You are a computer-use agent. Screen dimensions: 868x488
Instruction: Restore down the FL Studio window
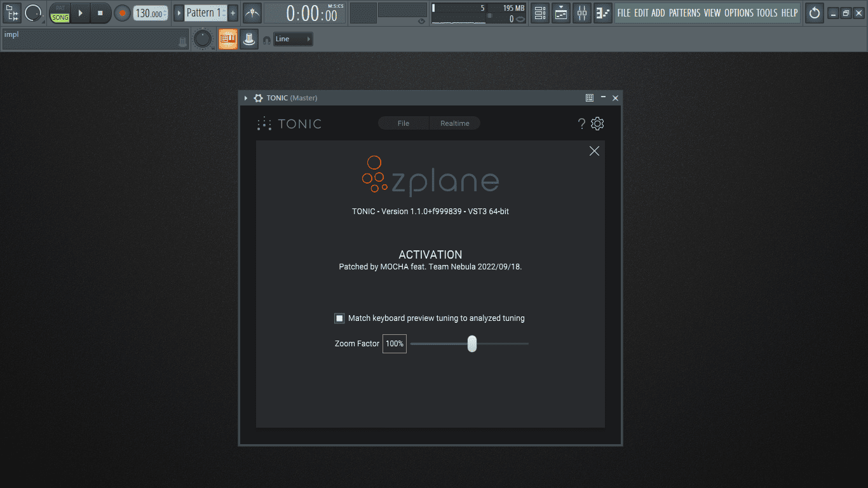point(845,13)
